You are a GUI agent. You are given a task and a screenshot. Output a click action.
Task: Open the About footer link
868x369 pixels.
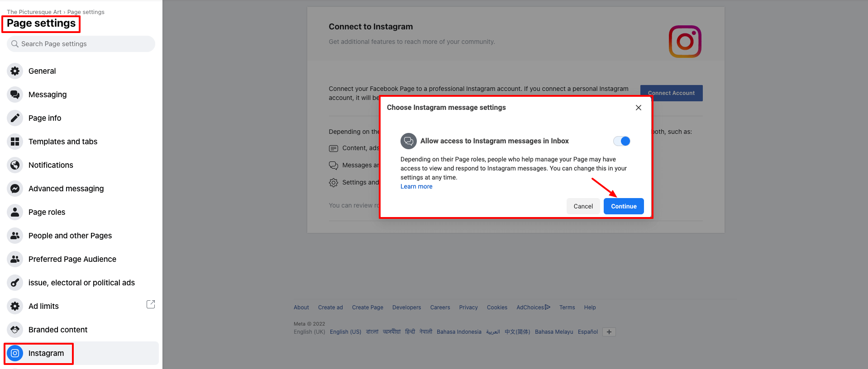pyautogui.click(x=301, y=307)
